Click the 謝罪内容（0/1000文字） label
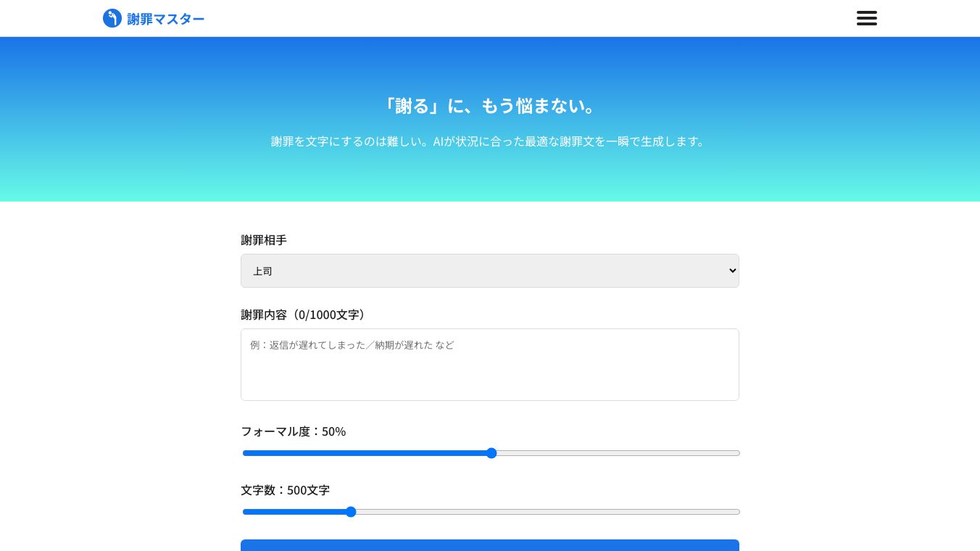 [304, 315]
